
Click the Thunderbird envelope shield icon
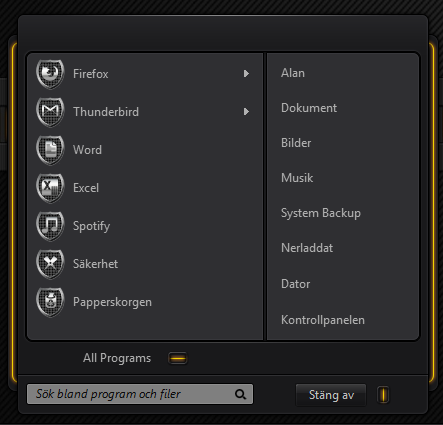pos(50,112)
